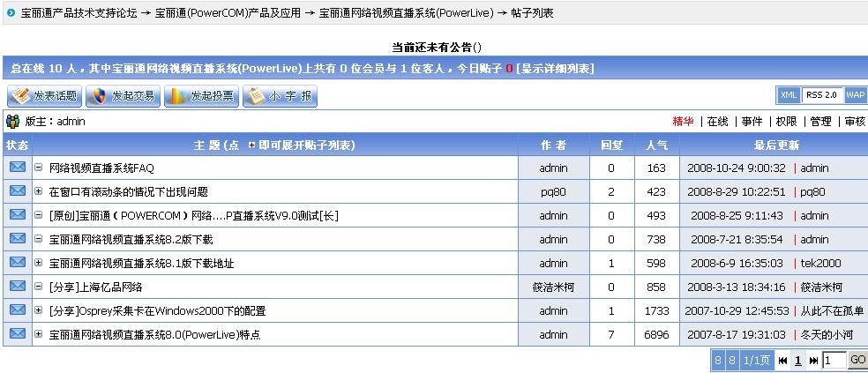
Task: Go to the last page arrow
Action: (x=813, y=360)
